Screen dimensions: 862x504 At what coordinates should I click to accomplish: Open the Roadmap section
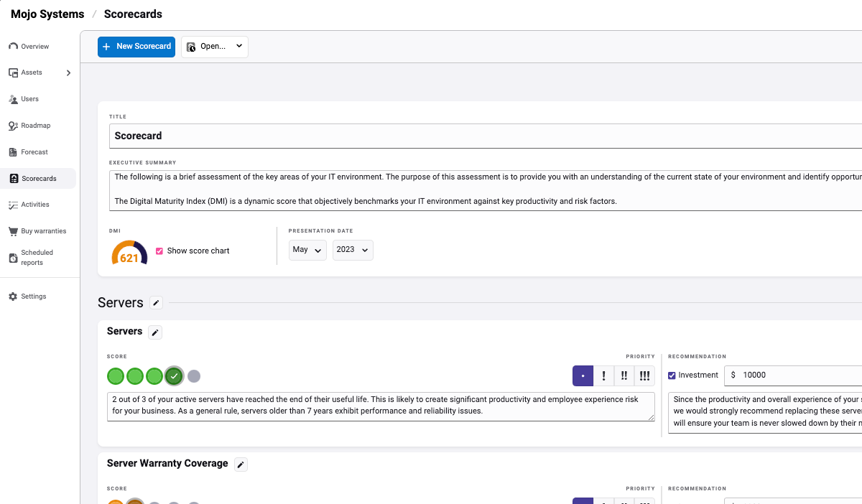[x=13, y=126]
